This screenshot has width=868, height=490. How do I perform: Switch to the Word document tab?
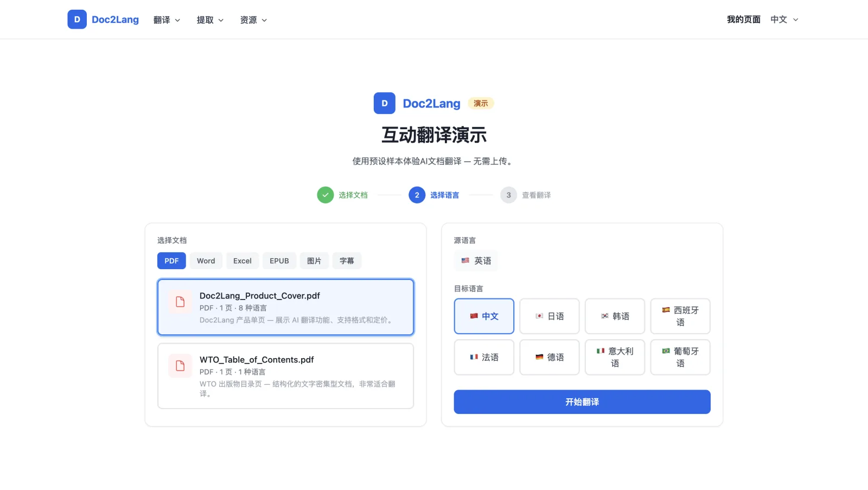206,261
